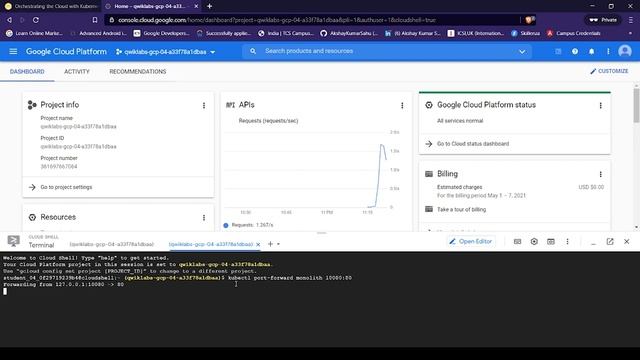
Task: Select the first Cloud Shell terminal session tab
Action: point(111,244)
